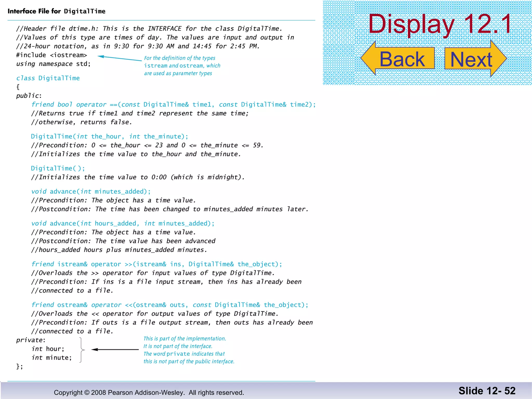Click the '#include <iostream>' line
This screenshot has height=399, width=532.
pos(51,55)
